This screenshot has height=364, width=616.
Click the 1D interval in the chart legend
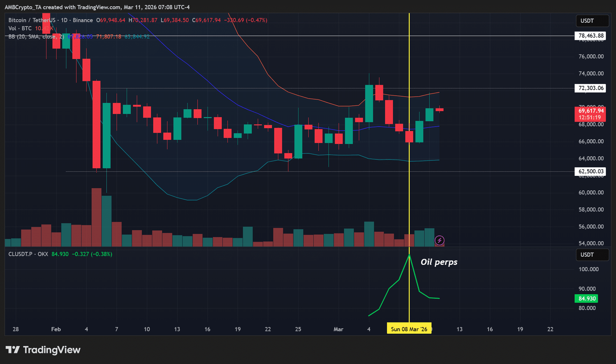(64, 20)
